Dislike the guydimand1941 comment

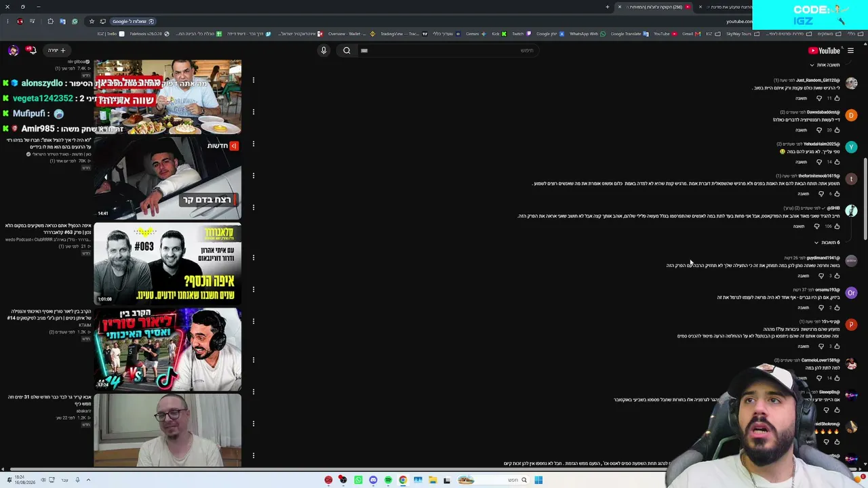[x=821, y=276]
